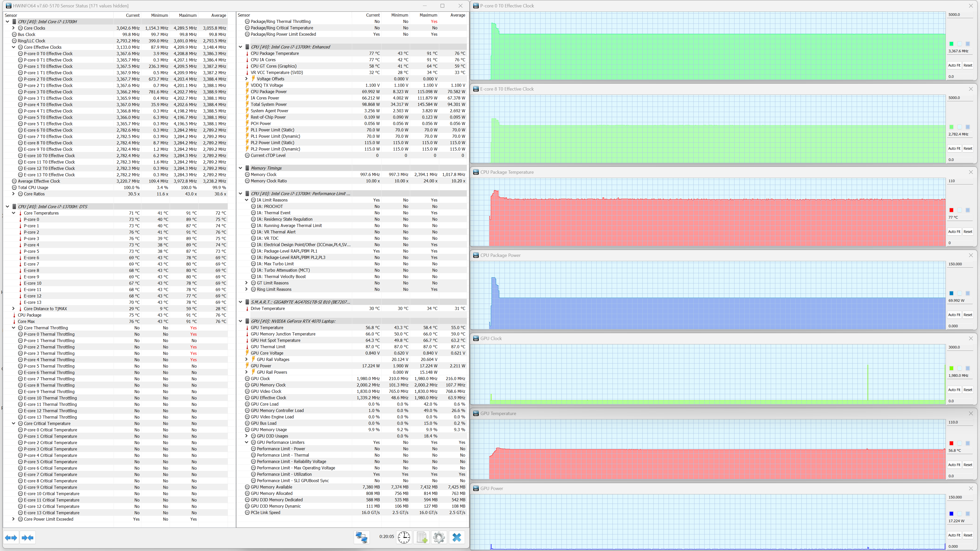Click green color swatch of P-core 0 graph
Image resolution: width=980 pixels, height=551 pixels.
(x=951, y=44)
